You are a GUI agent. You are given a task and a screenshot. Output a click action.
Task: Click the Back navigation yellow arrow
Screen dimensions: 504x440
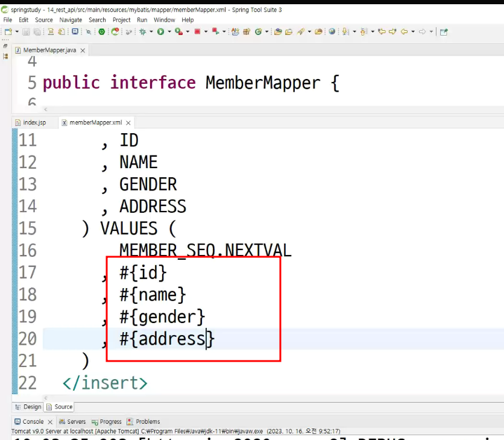point(405,31)
